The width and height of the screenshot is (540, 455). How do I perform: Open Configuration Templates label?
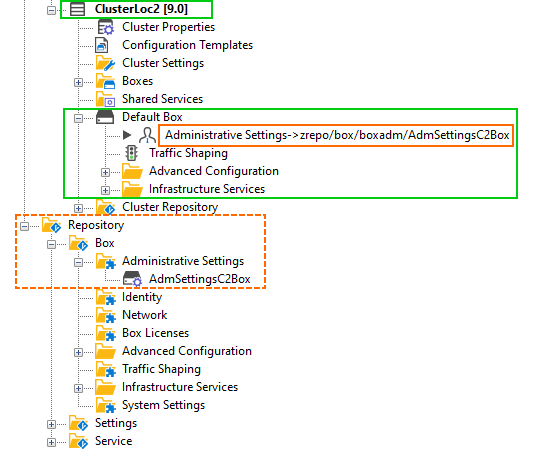pos(187,45)
